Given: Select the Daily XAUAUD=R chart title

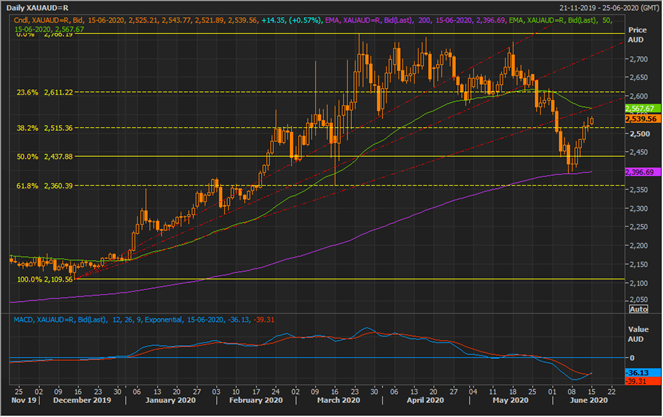Looking at the screenshot, I should coord(37,8).
